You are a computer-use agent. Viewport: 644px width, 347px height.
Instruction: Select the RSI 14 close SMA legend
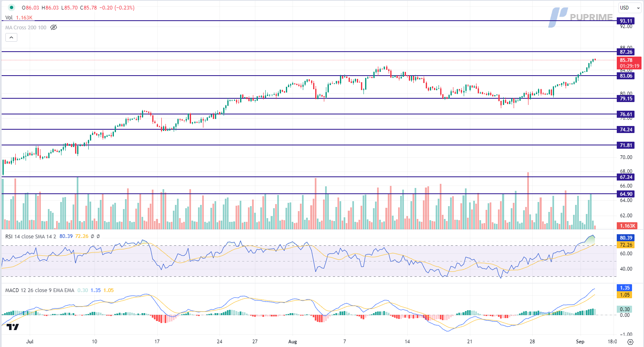[x=31, y=236]
